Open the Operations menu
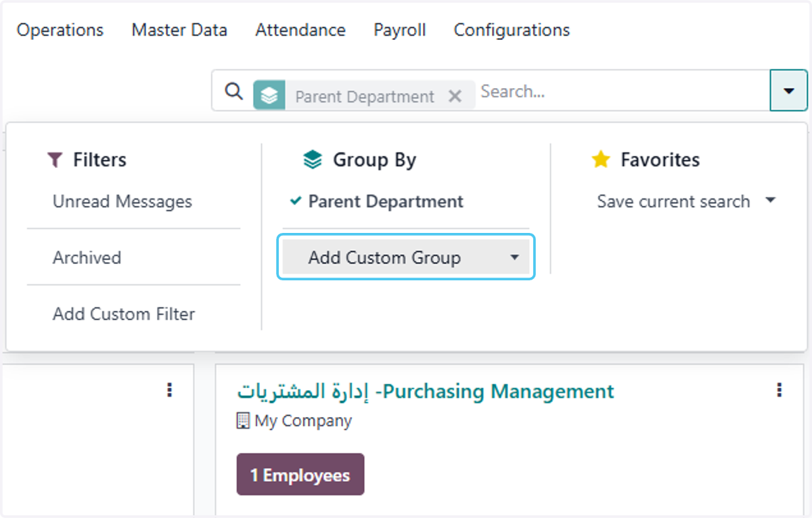Screen dimensions: 812x518 coord(60,30)
